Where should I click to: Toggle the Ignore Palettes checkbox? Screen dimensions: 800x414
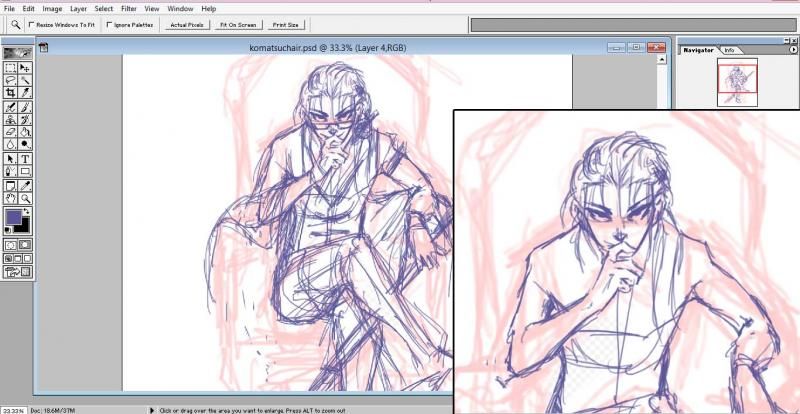tap(109, 24)
